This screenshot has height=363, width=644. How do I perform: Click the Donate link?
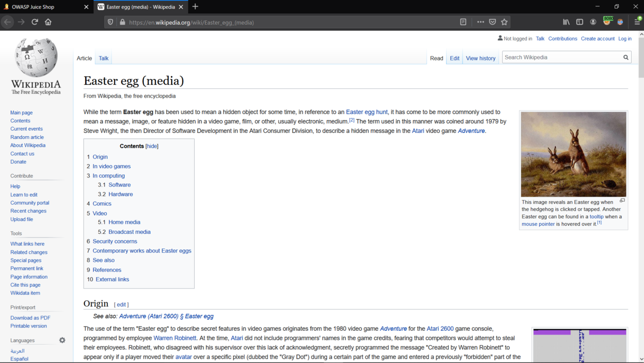click(18, 162)
